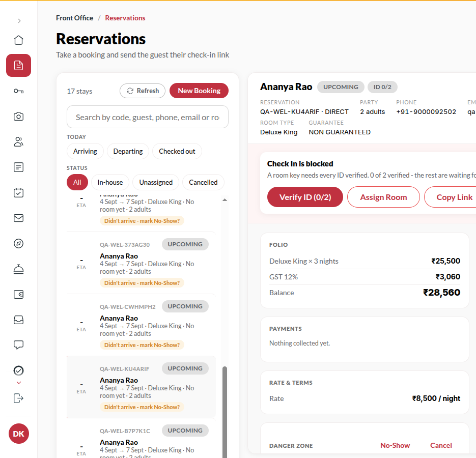Open the concierge bell icon in sidebar
The width and height of the screenshot is (476, 458).
pyautogui.click(x=18, y=269)
